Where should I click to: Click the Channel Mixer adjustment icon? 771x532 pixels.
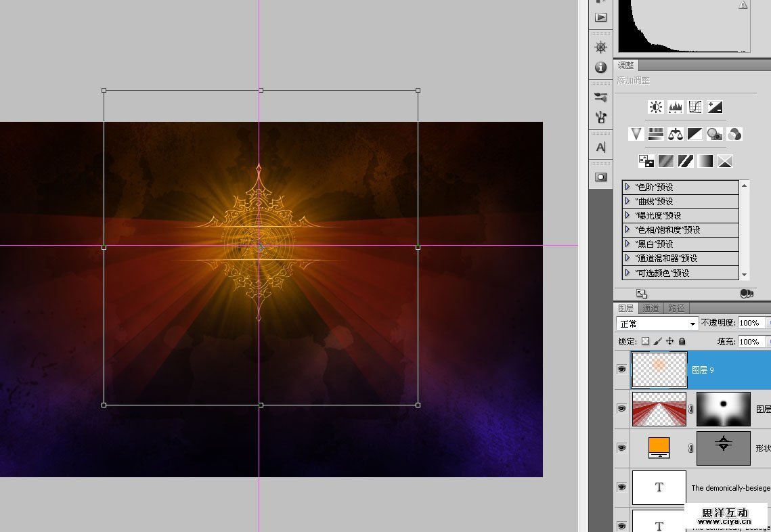[734, 134]
